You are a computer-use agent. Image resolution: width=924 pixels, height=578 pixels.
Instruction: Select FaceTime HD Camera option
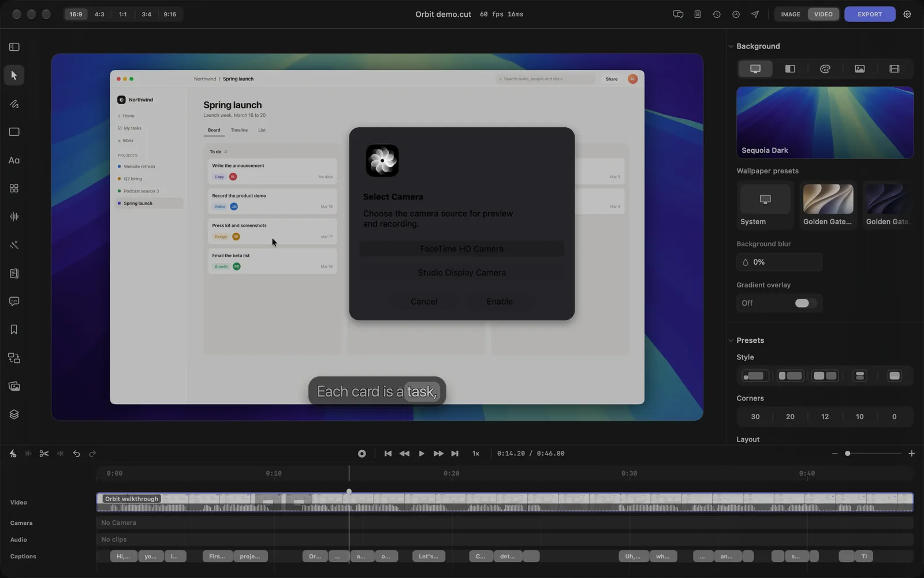click(462, 249)
